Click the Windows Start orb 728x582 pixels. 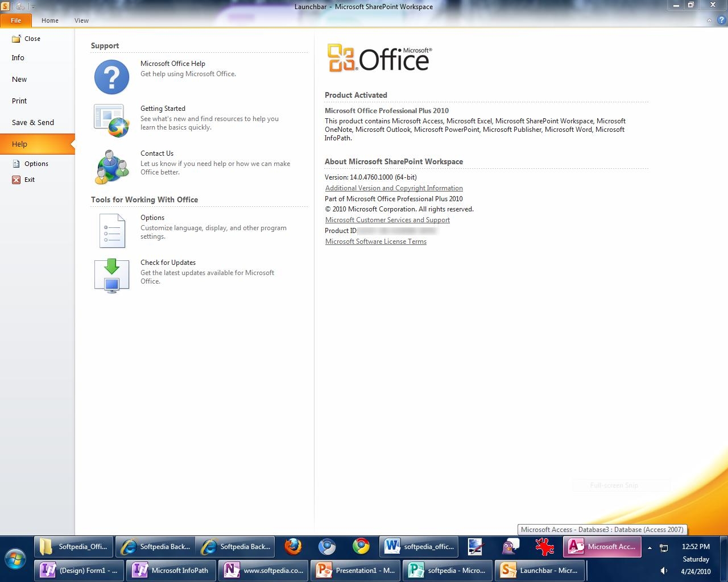tap(15, 558)
